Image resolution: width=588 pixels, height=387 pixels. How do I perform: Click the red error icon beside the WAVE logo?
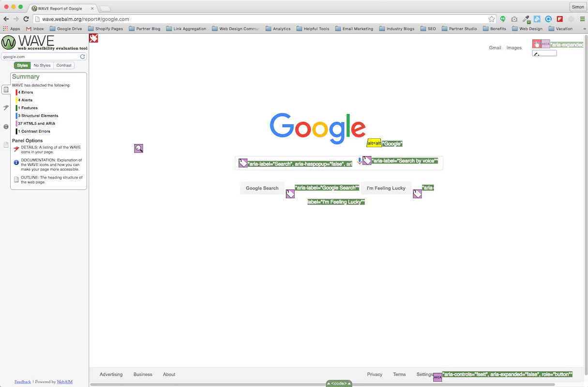pyautogui.click(x=93, y=38)
